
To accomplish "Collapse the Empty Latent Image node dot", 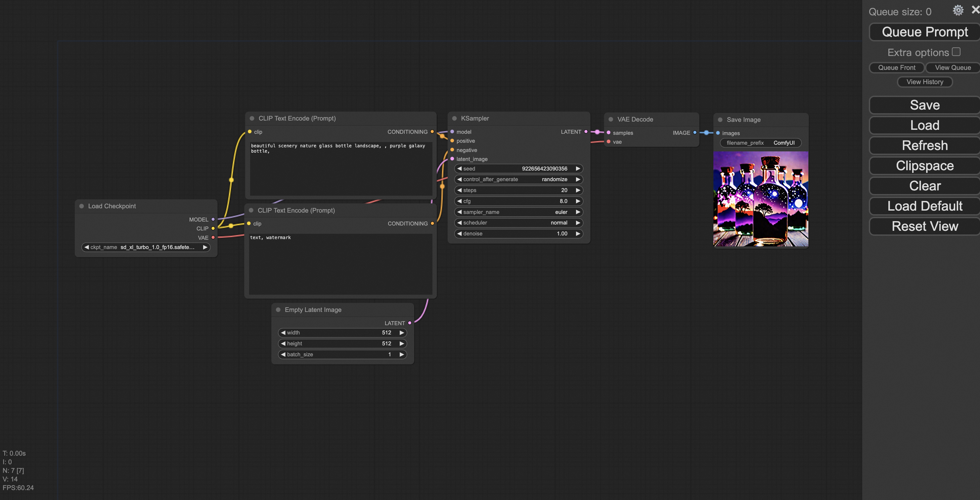I will [x=278, y=310].
